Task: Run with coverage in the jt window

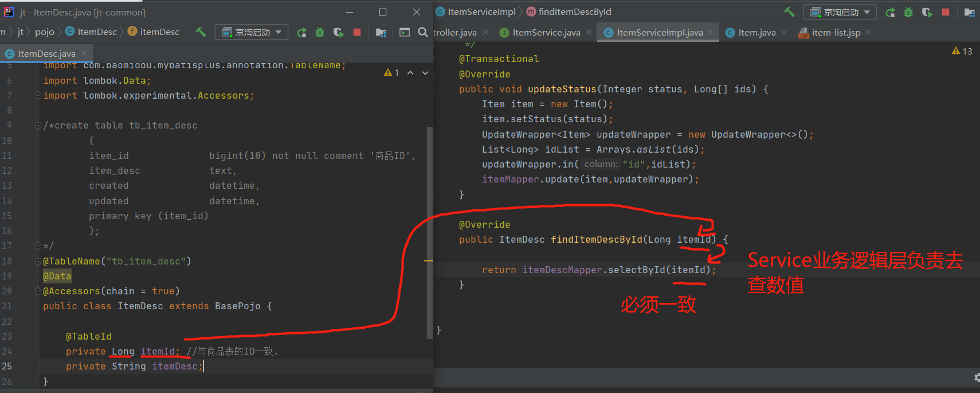Action: 339,32
